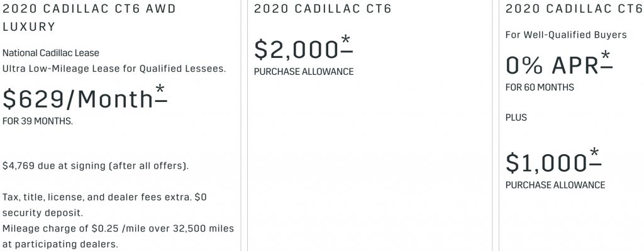Click the $629/Month lease price

click(78, 99)
